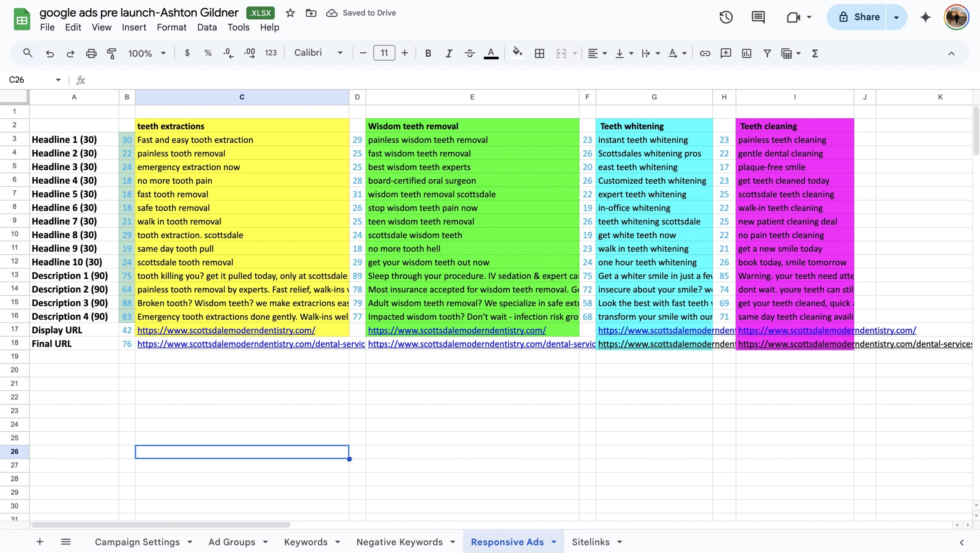Apply currency format with dollar icon
980x553 pixels.
pos(187,53)
